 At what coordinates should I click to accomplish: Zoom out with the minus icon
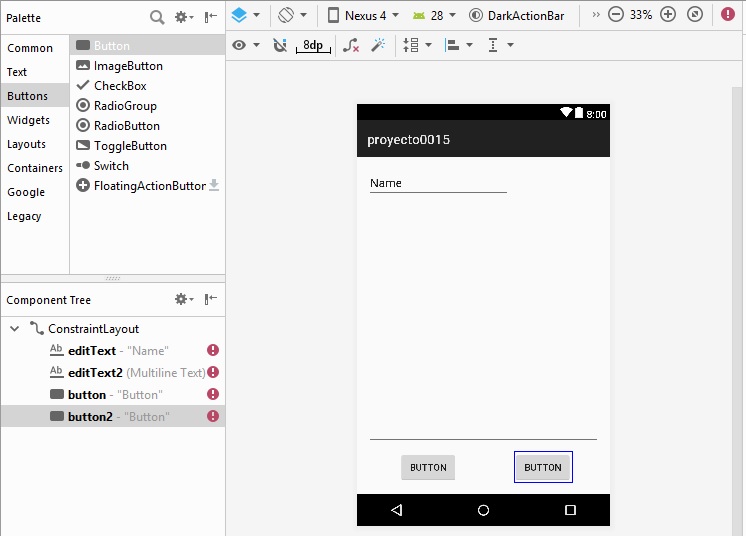[616, 15]
